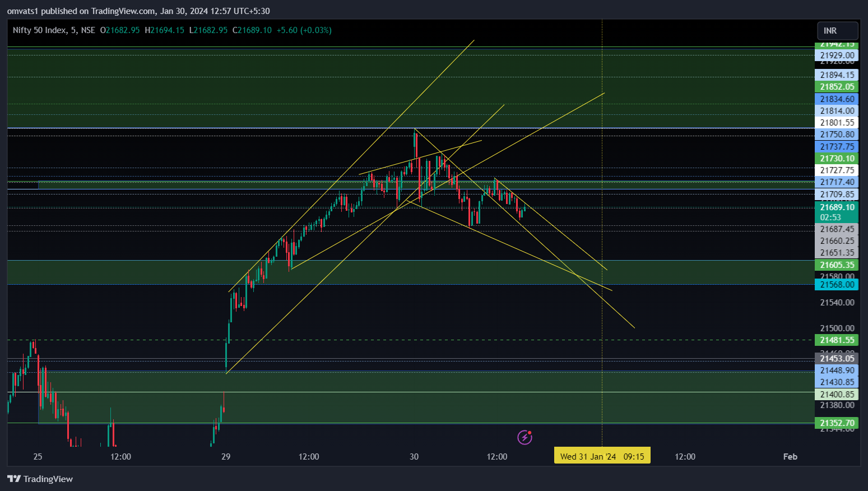
Task: Click the close value C21689.10
Action: [252, 30]
